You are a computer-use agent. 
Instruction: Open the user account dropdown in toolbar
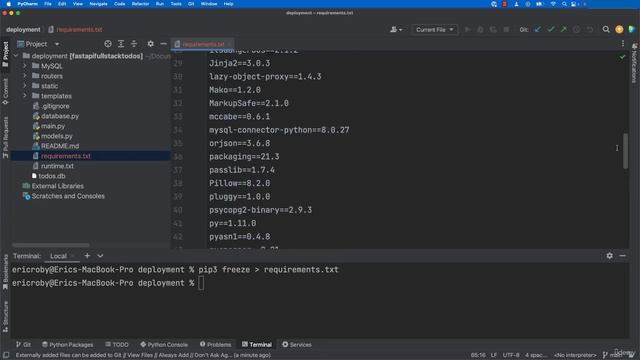396,29
